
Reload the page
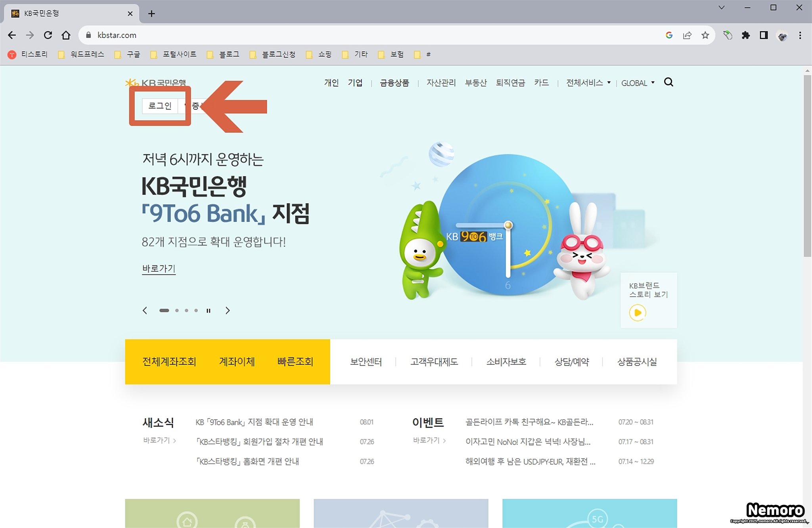[48, 35]
